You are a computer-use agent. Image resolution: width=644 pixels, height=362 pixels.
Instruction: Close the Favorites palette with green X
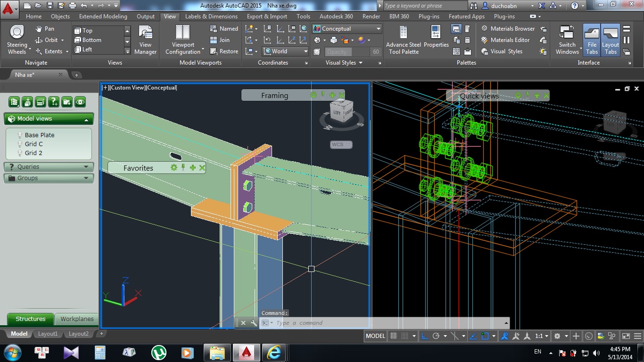click(202, 168)
